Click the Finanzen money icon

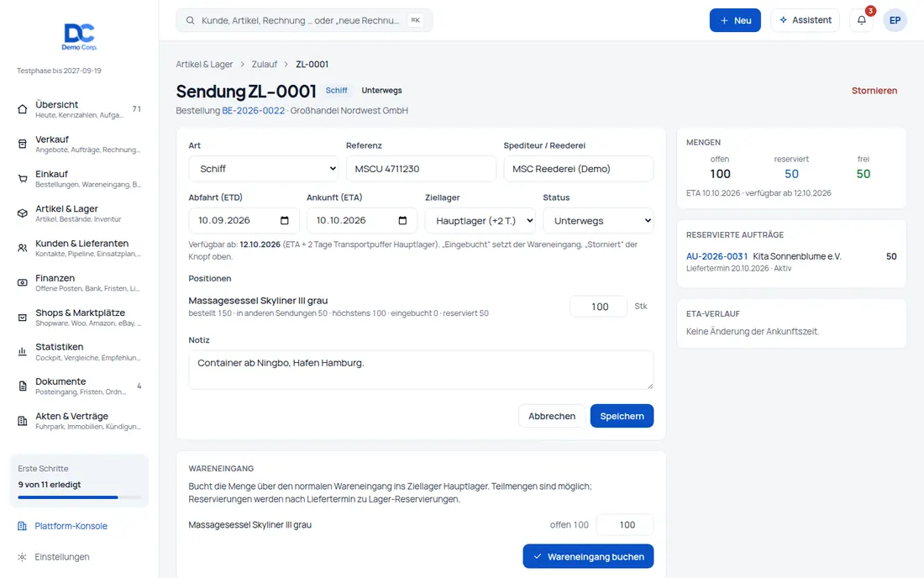point(23,283)
